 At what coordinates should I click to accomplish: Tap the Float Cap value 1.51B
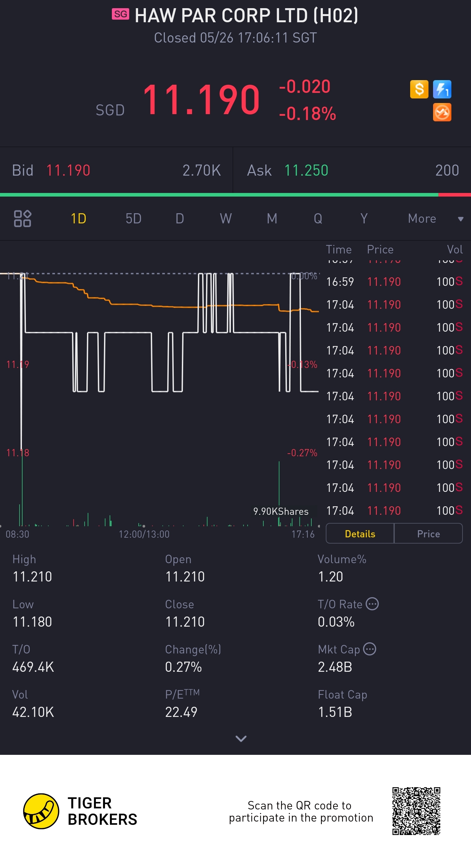click(335, 712)
